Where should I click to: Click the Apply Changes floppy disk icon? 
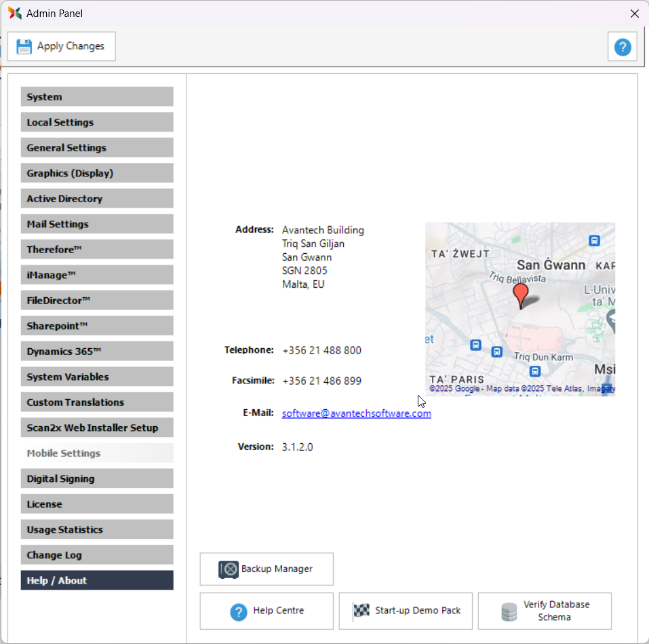(x=24, y=46)
